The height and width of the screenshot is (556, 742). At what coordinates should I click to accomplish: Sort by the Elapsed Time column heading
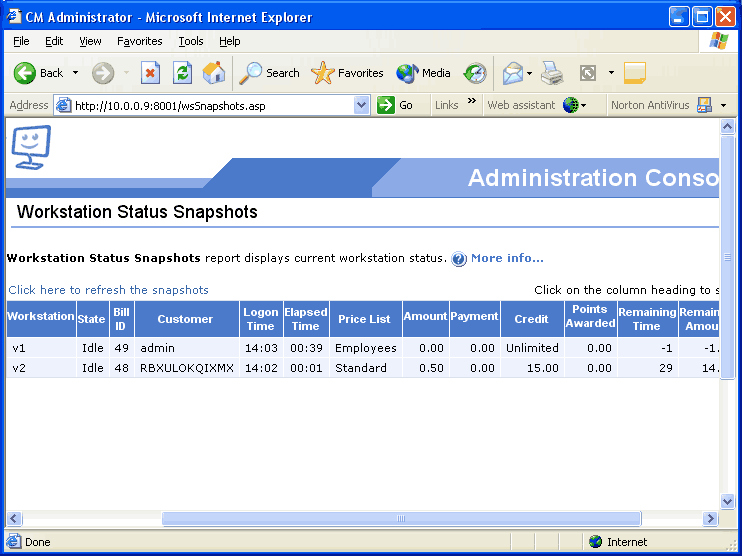pyautogui.click(x=306, y=319)
